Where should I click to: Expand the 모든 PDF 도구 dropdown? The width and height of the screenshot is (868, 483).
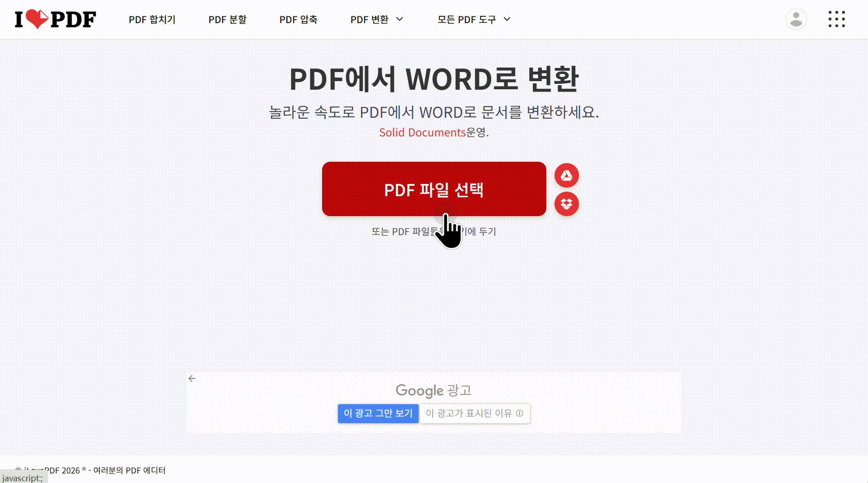474,19
